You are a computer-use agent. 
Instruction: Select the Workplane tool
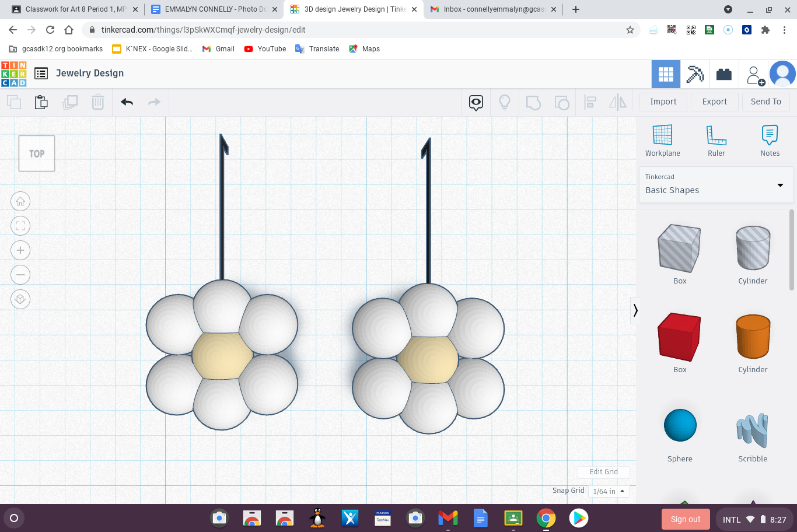point(663,141)
